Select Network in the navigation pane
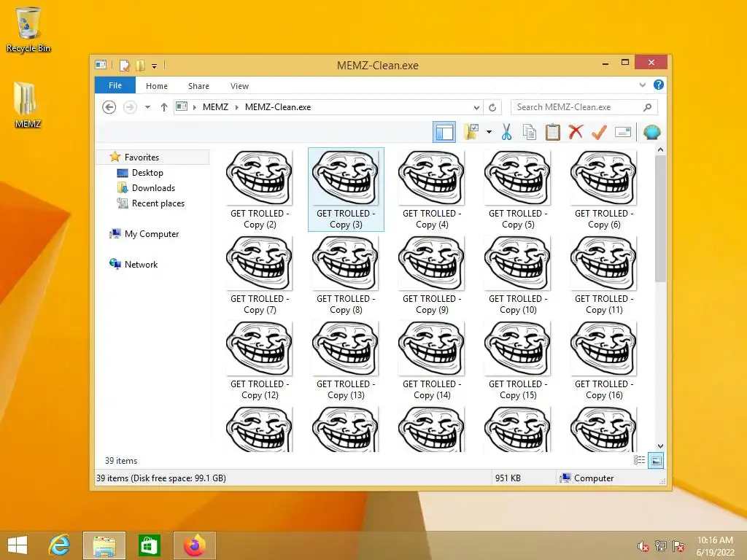Viewport: 747px width, 560px height. [141, 264]
